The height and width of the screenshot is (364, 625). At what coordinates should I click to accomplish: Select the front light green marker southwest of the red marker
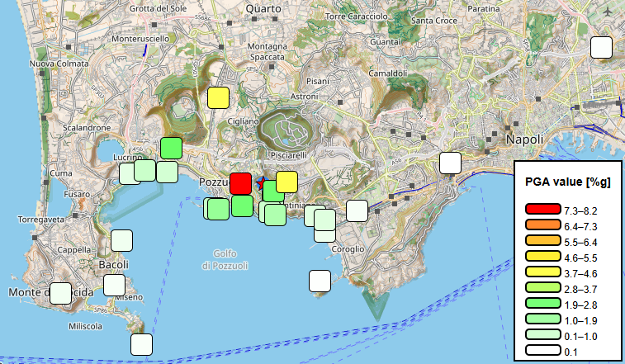pyautogui.click(x=219, y=209)
